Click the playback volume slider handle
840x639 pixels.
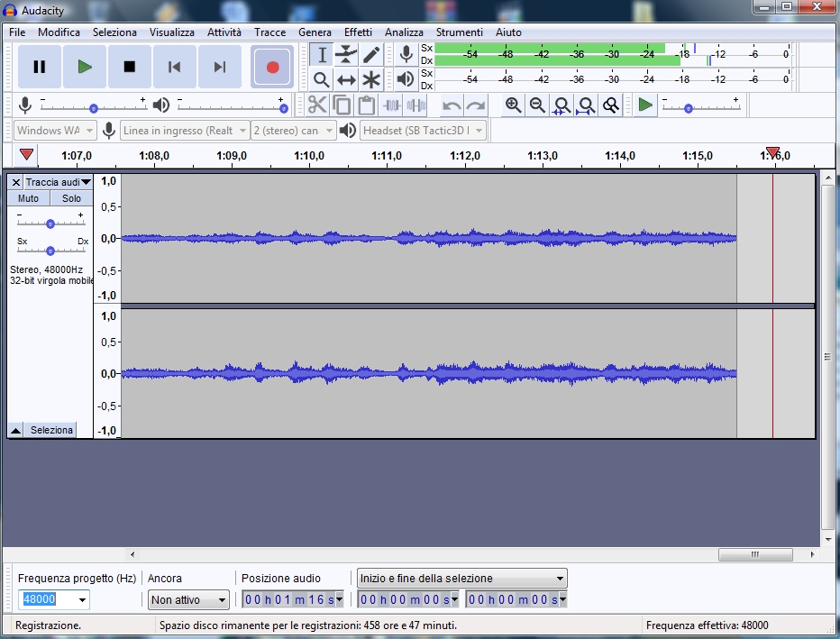[284, 108]
